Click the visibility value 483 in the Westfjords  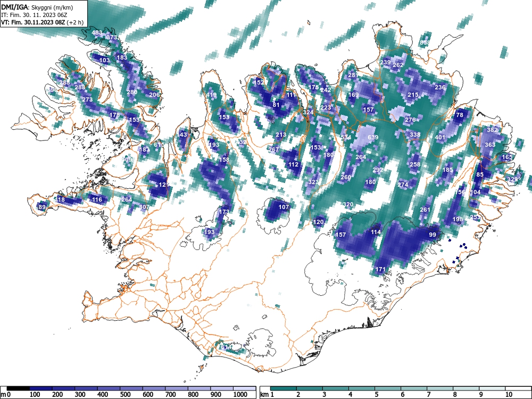[x=97, y=33]
